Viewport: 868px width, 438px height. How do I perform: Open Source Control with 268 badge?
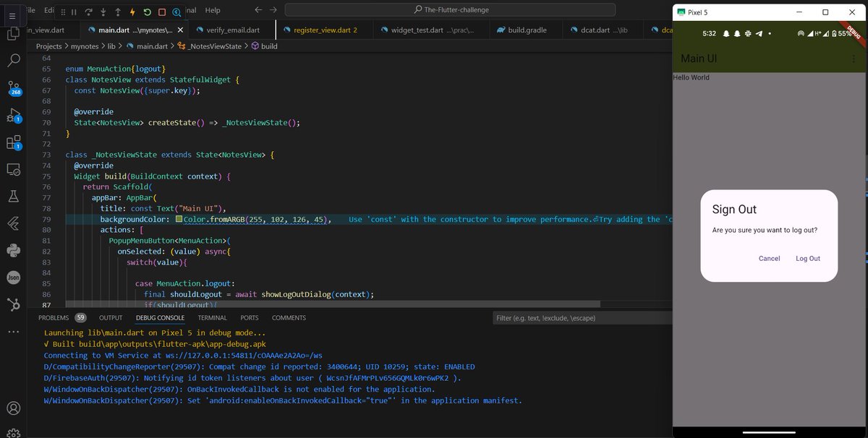point(13,88)
